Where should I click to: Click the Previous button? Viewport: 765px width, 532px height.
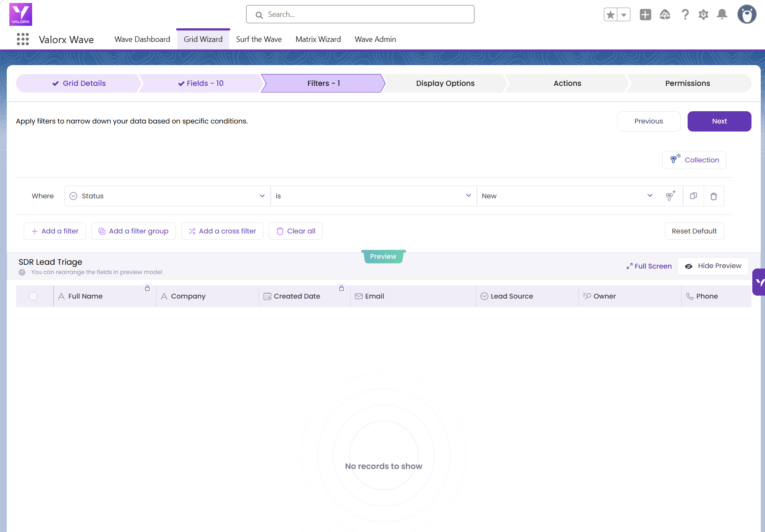(649, 121)
